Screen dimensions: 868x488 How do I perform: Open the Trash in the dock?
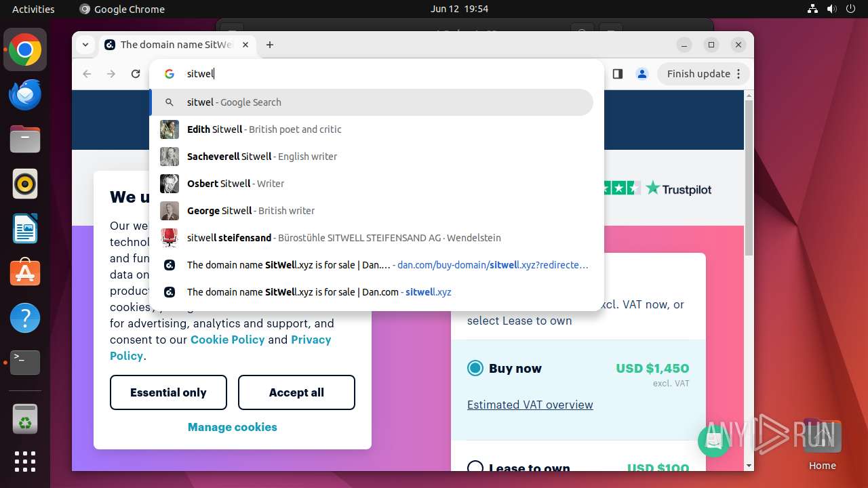pos(25,418)
